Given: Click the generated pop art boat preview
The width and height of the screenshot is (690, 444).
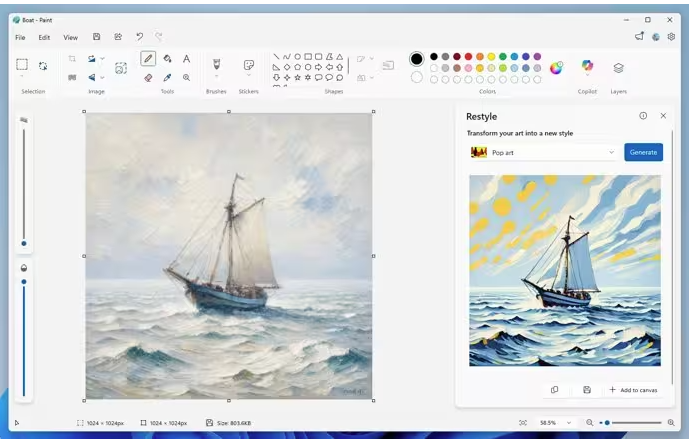Looking at the screenshot, I should pyautogui.click(x=565, y=270).
